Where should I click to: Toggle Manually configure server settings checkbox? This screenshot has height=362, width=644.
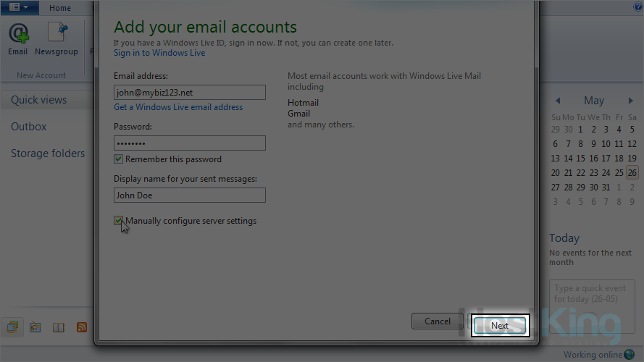pos(119,221)
